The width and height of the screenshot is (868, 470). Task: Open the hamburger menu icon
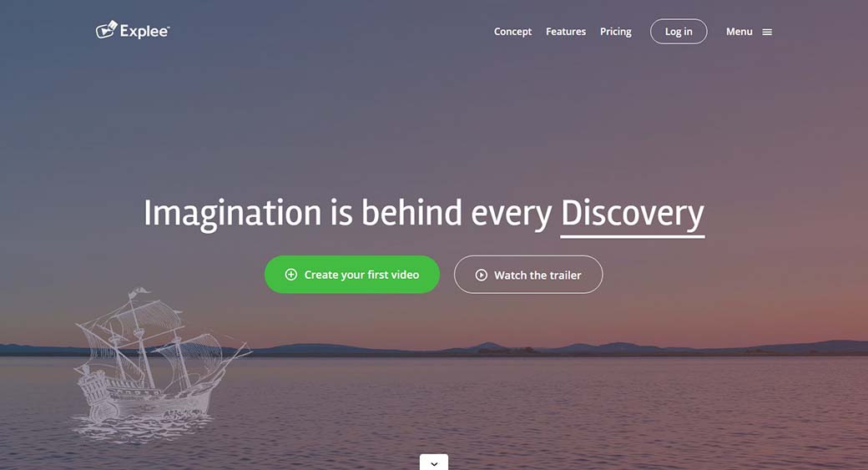tap(767, 32)
